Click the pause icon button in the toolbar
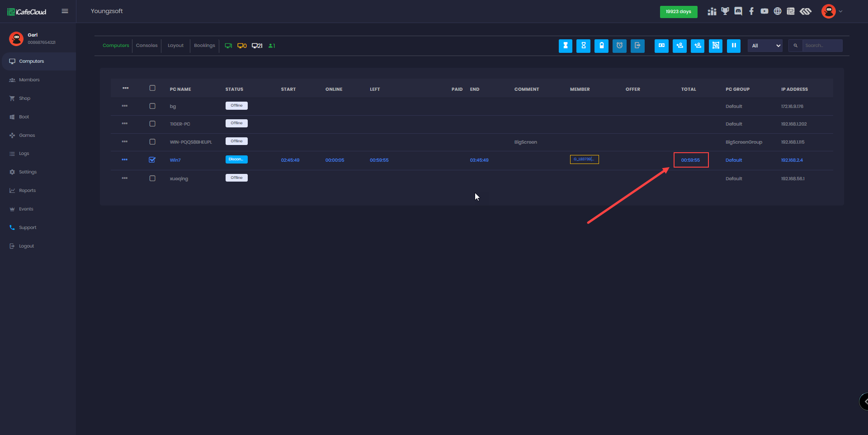Viewport: 868px width, 435px height. [733, 46]
